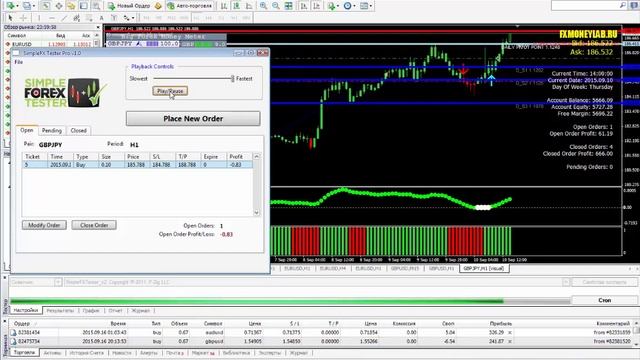Open MetaEditor via the gold icon

(158, 6)
